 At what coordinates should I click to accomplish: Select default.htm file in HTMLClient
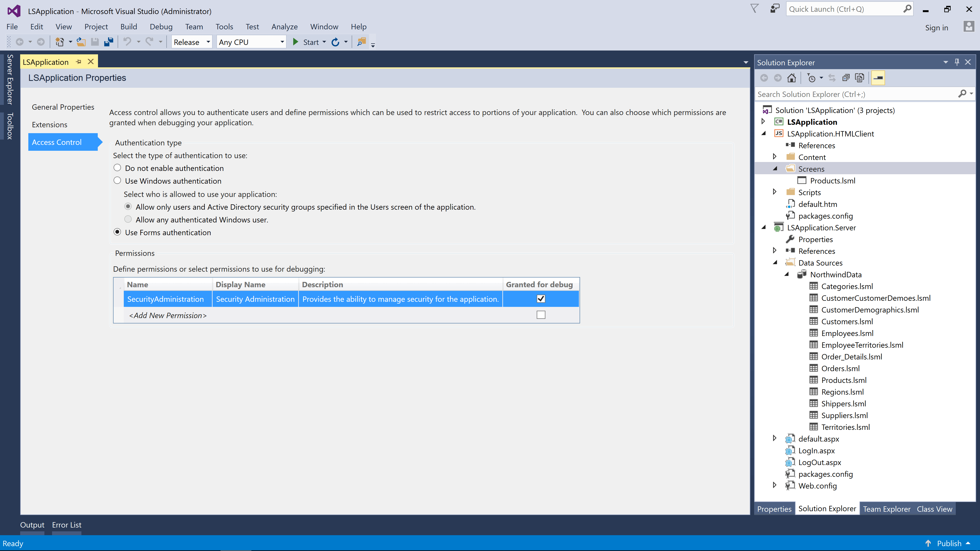[817, 204]
